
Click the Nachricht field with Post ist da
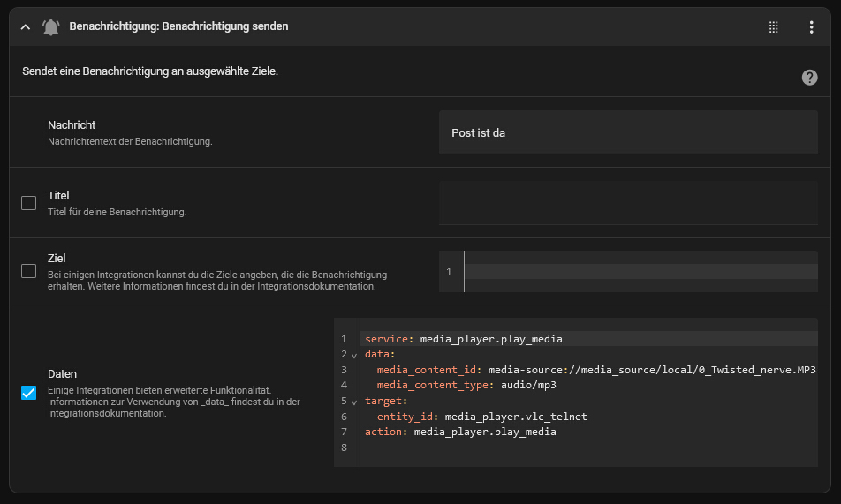pyautogui.click(x=628, y=132)
